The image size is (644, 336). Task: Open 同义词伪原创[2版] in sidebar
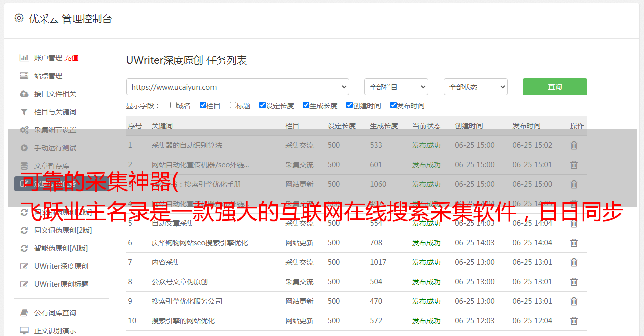click(x=63, y=230)
